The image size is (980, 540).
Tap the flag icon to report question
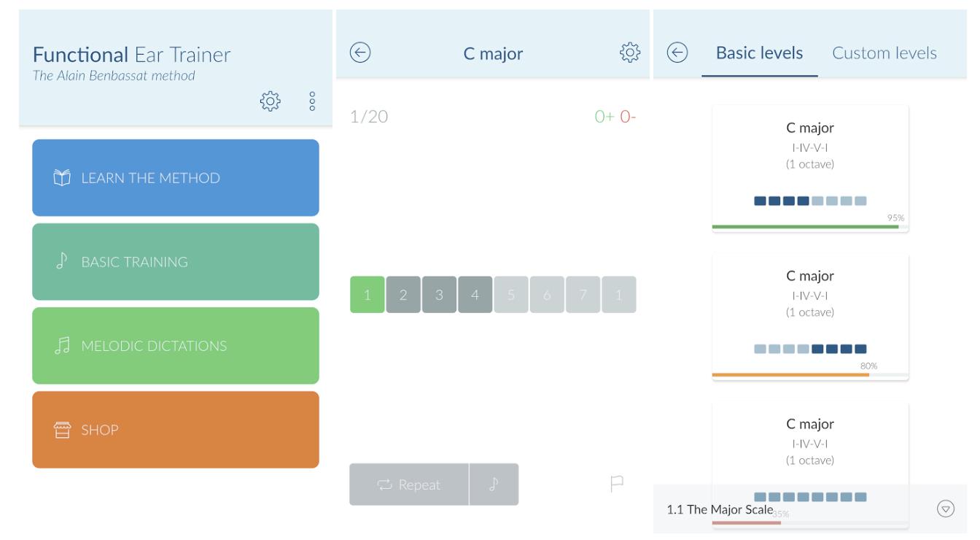tap(617, 484)
